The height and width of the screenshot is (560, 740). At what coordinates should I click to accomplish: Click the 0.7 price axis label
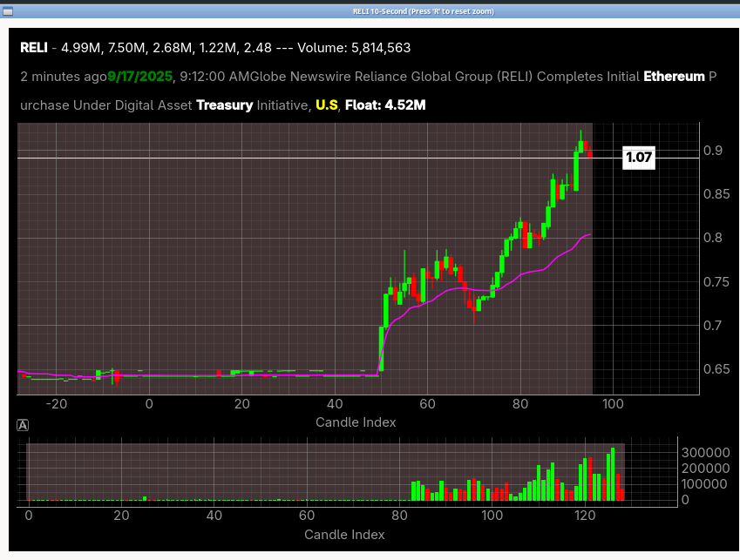pyautogui.click(x=713, y=325)
